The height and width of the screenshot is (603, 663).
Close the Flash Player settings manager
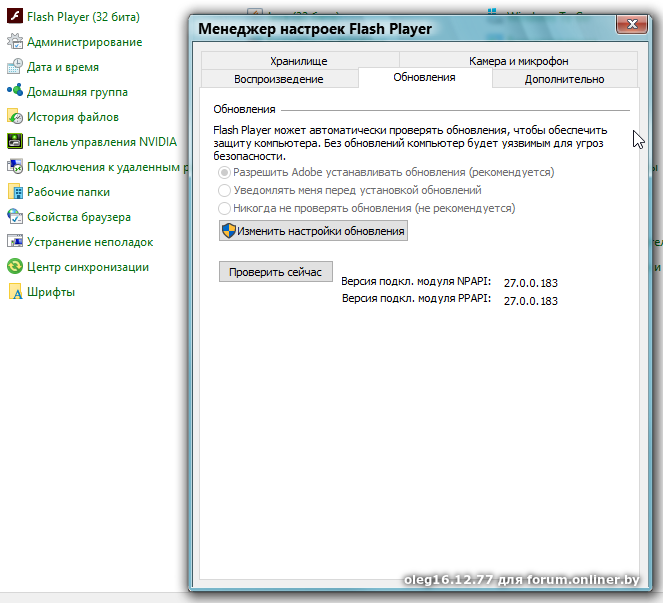tap(632, 24)
